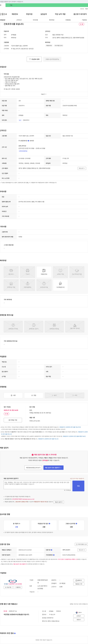Open the 취업지원 main menu
The image size is (88, 644).
click(x=29, y=14)
